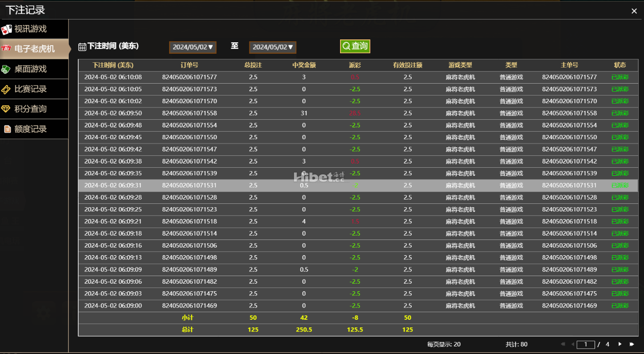
Task: Click the diamond icon for 积分查询
Action: [6, 109]
